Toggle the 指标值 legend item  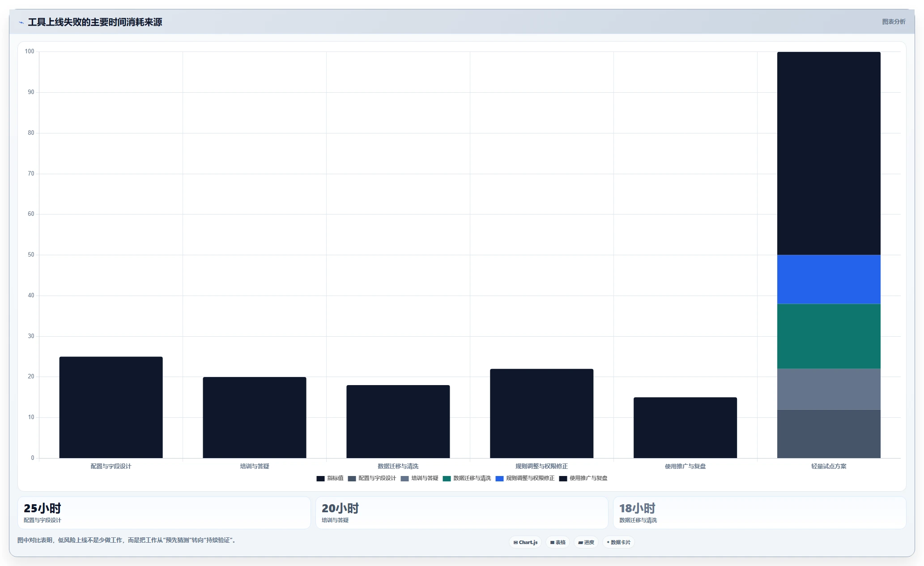pos(330,478)
